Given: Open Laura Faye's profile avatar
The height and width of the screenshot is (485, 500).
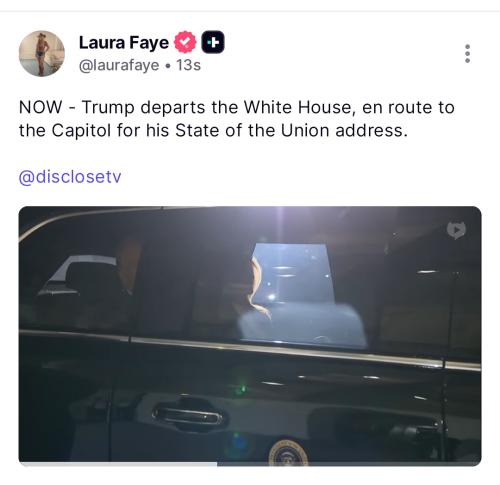Looking at the screenshot, I should [x=42, y=54].
